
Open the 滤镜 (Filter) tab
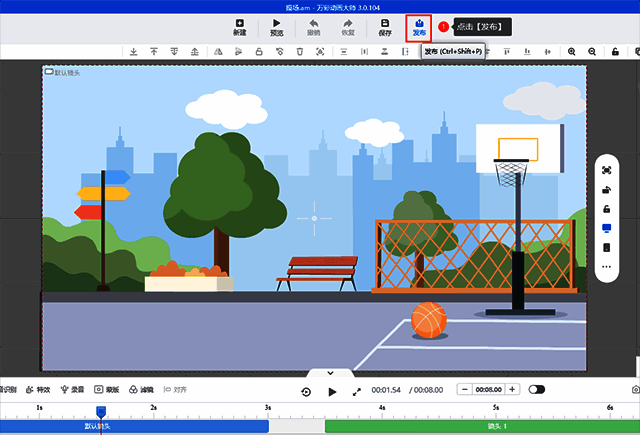(141, 389)
